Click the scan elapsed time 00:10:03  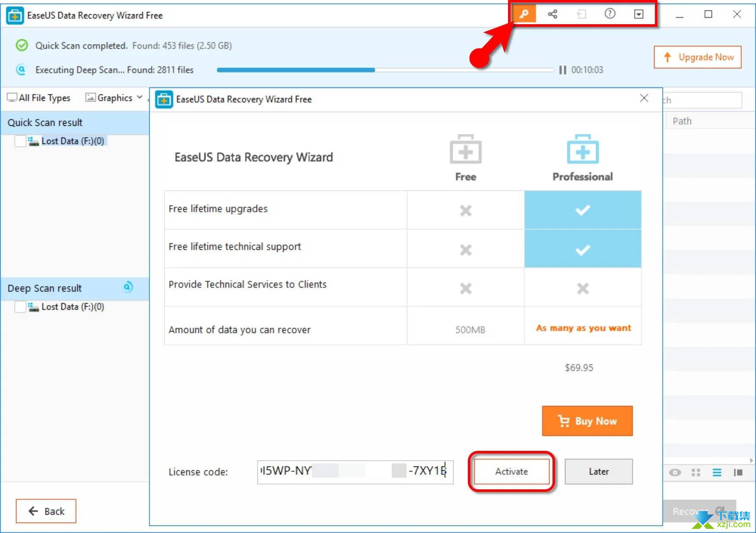coord(587,70)
